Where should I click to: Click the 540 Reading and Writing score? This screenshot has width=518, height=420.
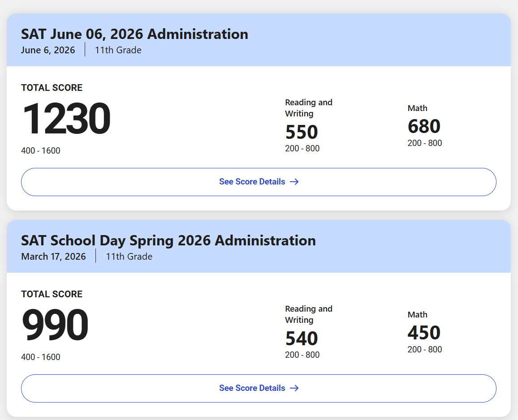click(x=301, y=339)
